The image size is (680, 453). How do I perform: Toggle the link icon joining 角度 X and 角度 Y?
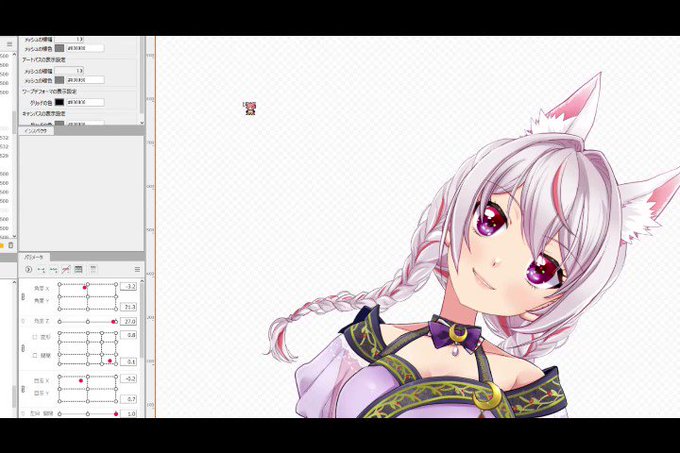click(x=23, y=297)
